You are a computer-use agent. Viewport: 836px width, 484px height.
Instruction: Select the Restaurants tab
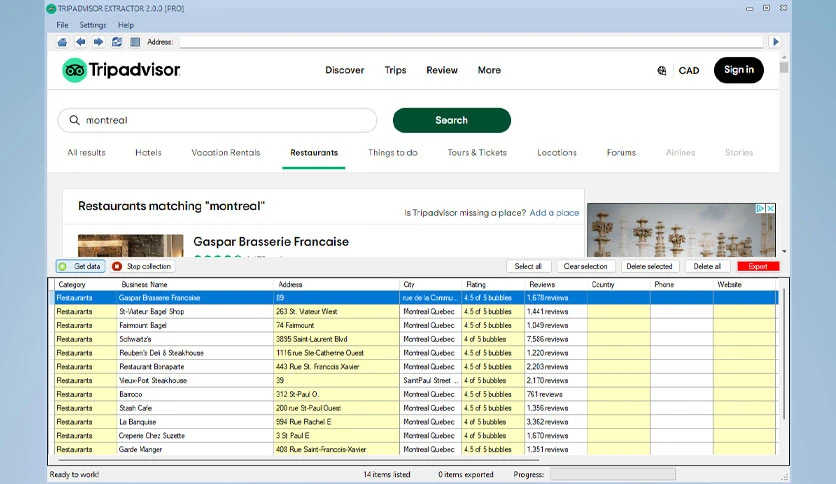pyautogui.click(x=314, y=152)
